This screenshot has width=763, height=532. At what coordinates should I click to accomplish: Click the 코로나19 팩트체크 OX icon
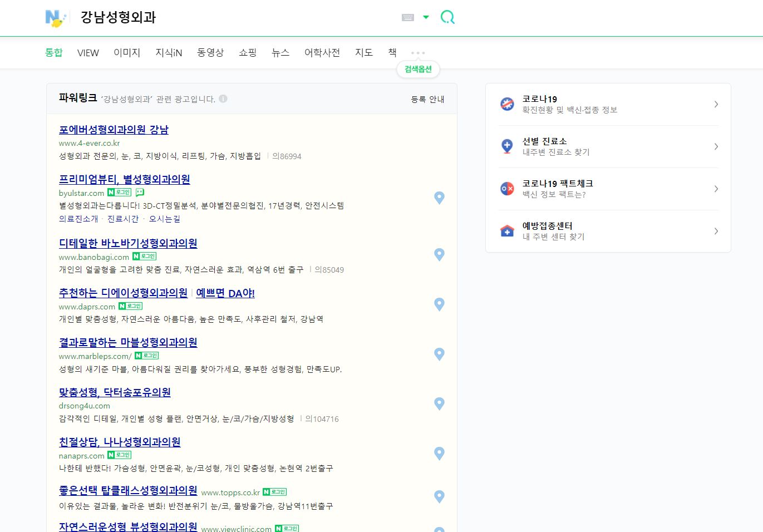pyautogui.click(x=507, y=189)
